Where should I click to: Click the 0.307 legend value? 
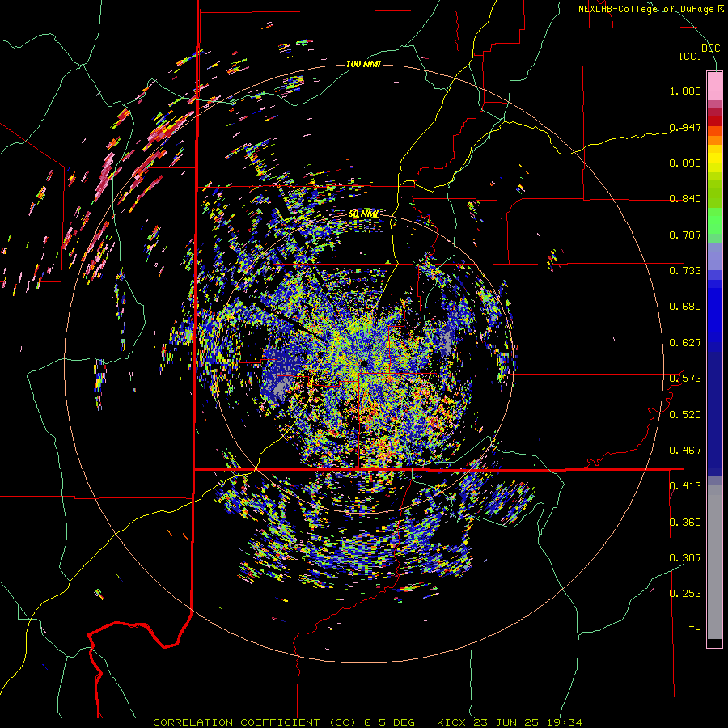(685, 558)
